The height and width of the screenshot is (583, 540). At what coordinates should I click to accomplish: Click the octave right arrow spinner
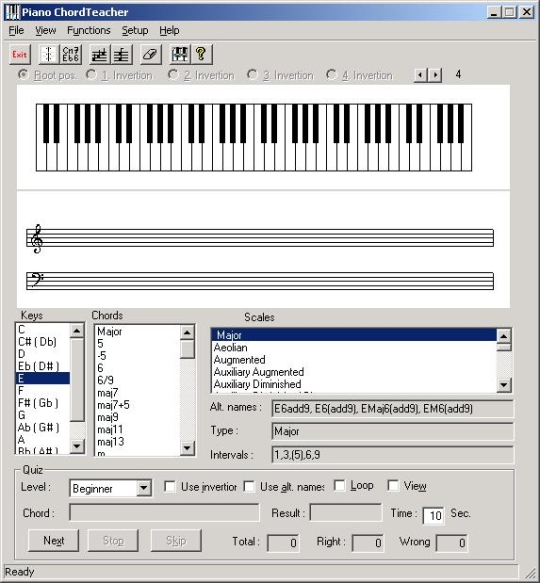point(435,75)
